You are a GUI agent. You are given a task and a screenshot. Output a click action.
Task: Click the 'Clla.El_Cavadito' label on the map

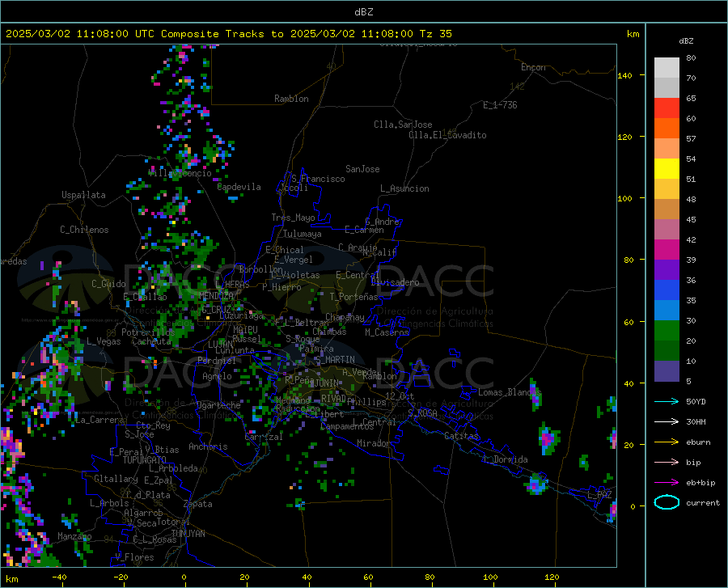(x=447, y=135)
